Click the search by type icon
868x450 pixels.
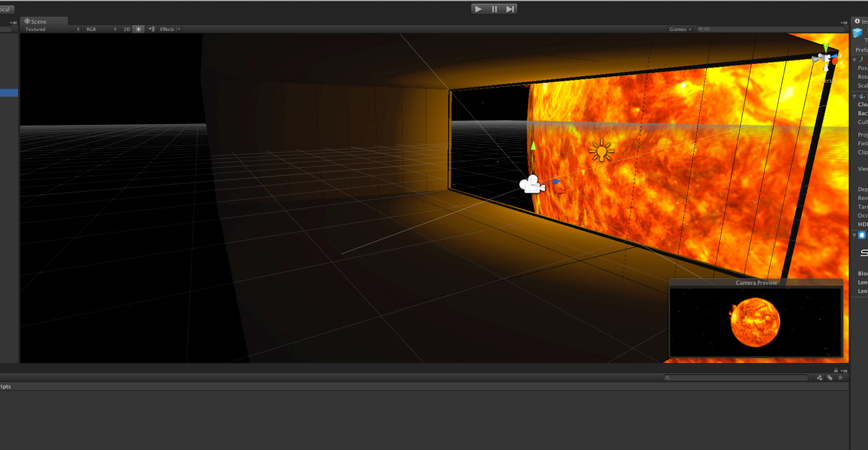(x=819, y=377)
